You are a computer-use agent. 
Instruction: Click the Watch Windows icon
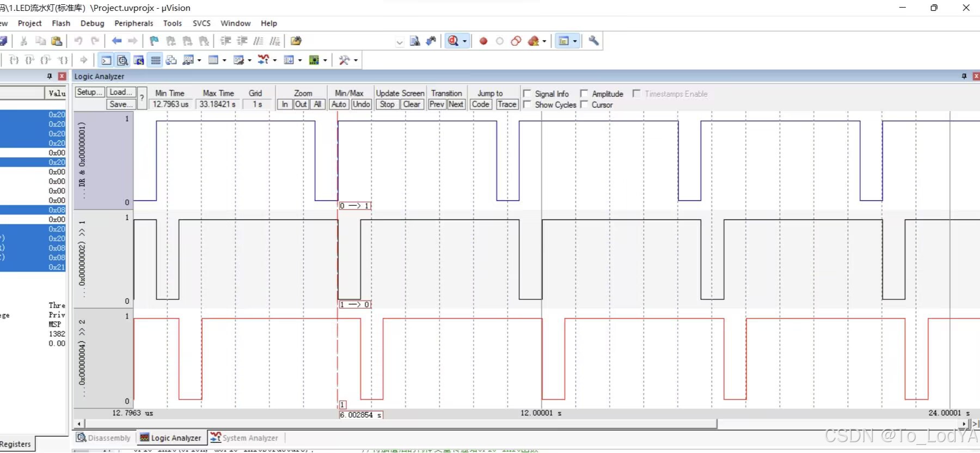coord(188,60)
